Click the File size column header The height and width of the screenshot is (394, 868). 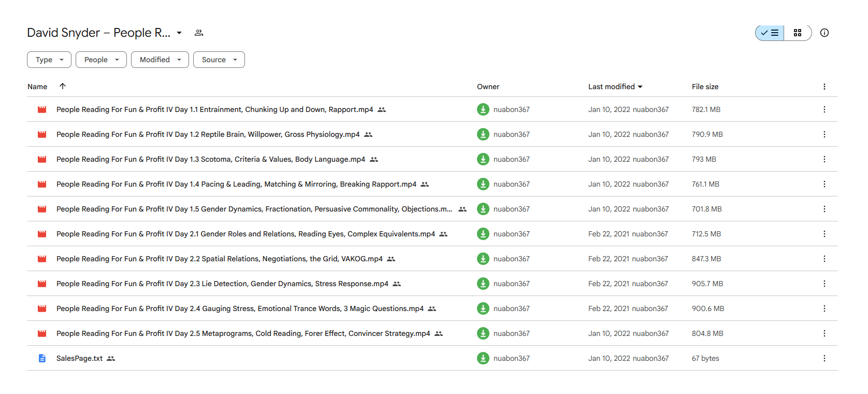pos(705,87)
